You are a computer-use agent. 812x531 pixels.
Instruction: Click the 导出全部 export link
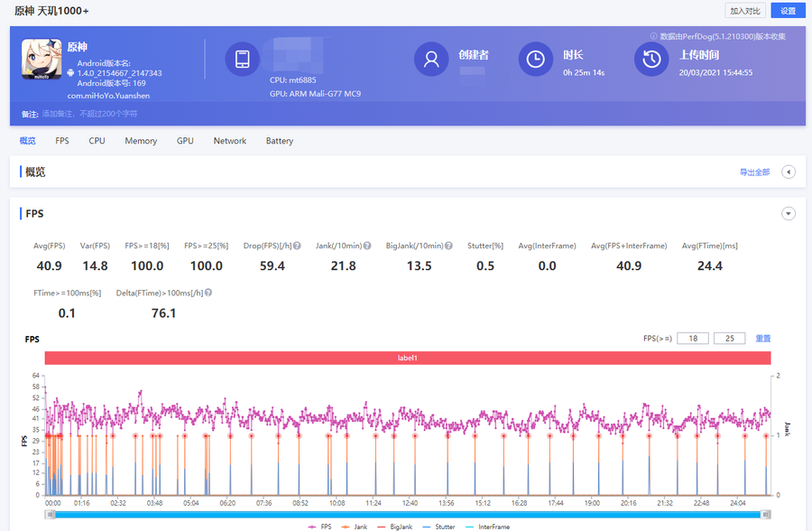[754, 172]
